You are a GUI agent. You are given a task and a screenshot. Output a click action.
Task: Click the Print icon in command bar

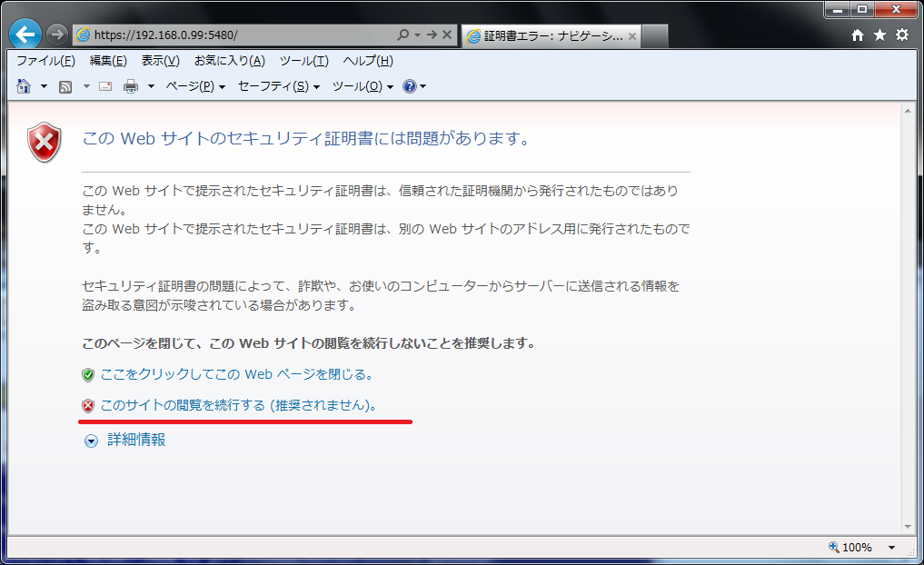pos(131,86)
